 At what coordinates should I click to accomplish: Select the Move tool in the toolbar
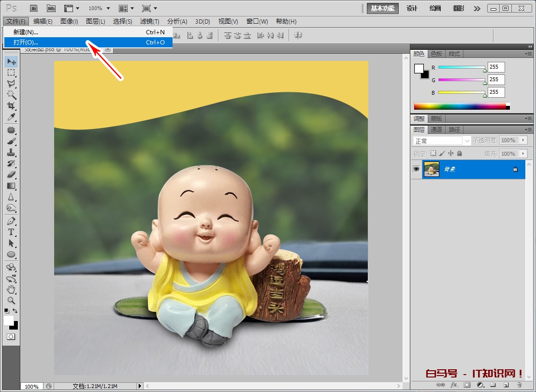tap(11, 61)
